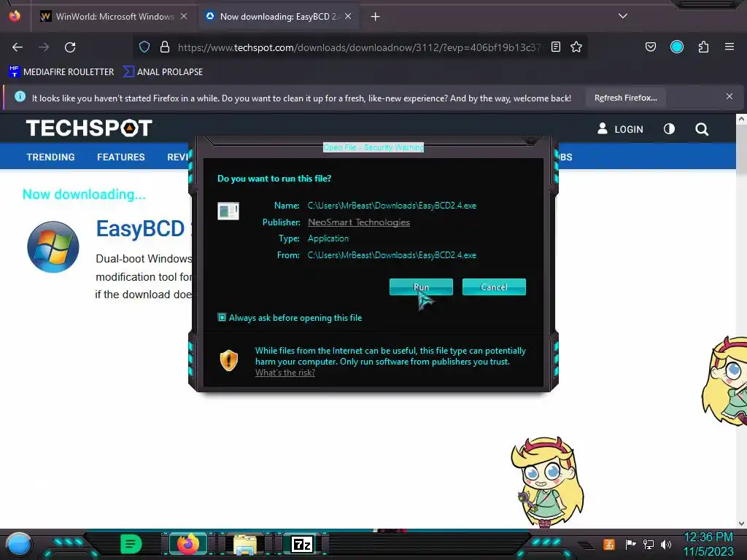Click the TechSpot logo

click(x=89, y=128)
